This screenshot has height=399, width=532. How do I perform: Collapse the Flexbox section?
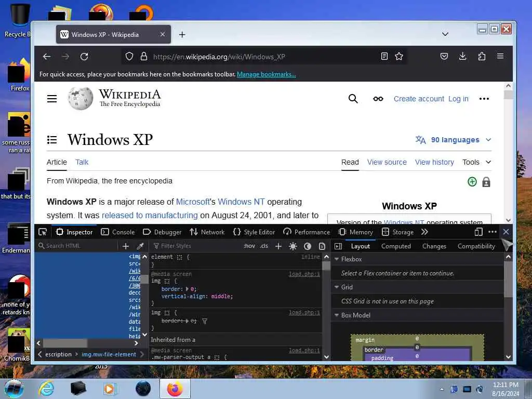click(337, 259)
